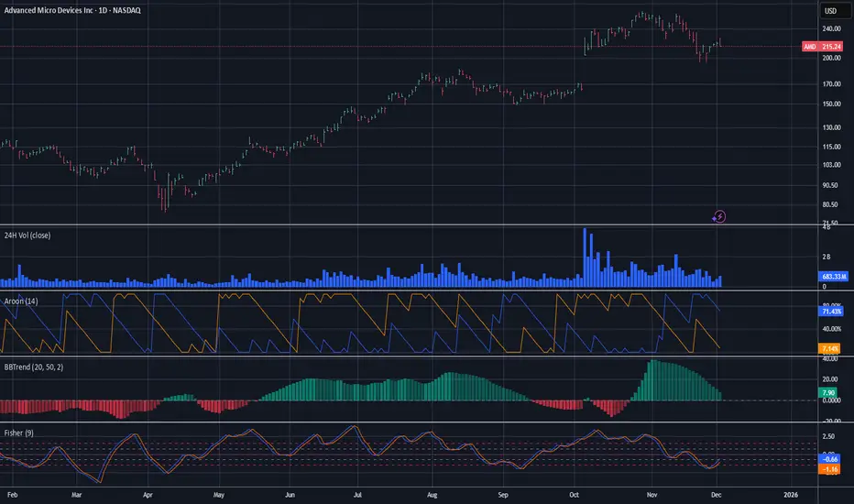Image resolution: width=854 pixels, height=504 pixels.
Task: Click the purple lightning event icon
Action: (x=719, y=217)
